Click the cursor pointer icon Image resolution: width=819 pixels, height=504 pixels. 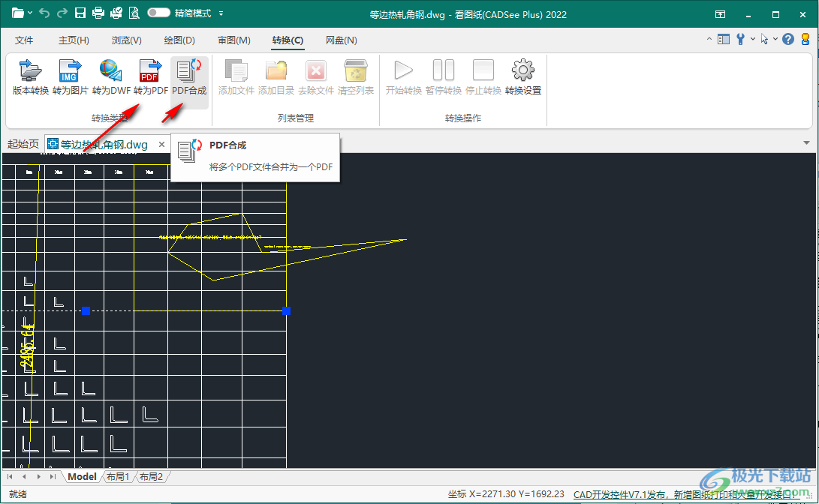coord(765,39)
